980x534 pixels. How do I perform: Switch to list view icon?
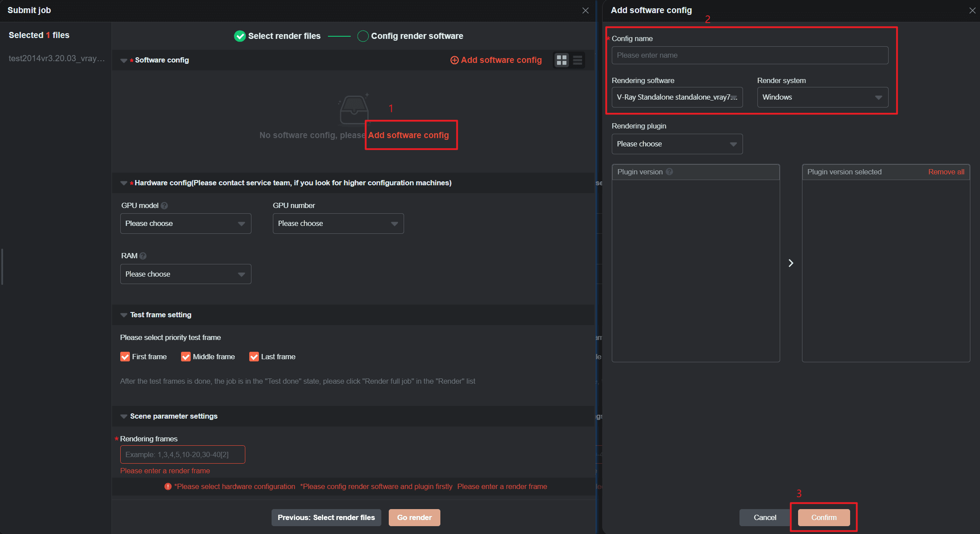[578, 60]
